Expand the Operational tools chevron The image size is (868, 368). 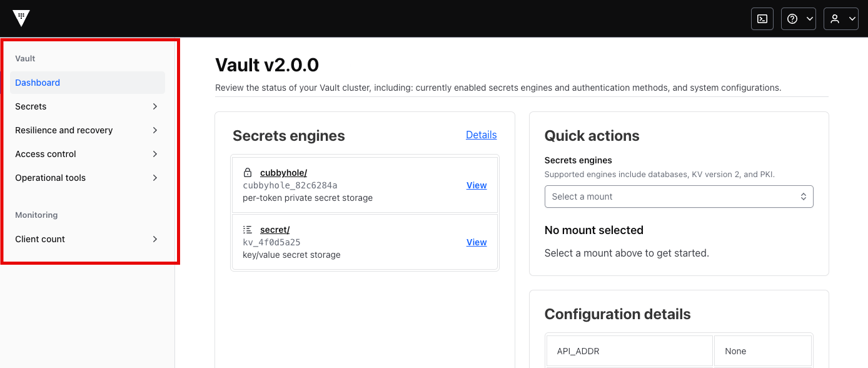[x=155, y=178]
